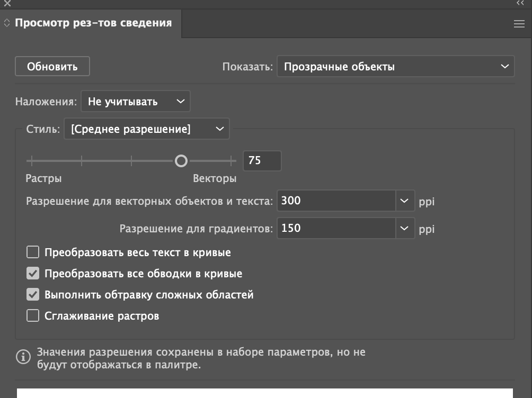Expand the 'Наложения' dropdown
Viewport: 532px width, 398px height.
135,102
